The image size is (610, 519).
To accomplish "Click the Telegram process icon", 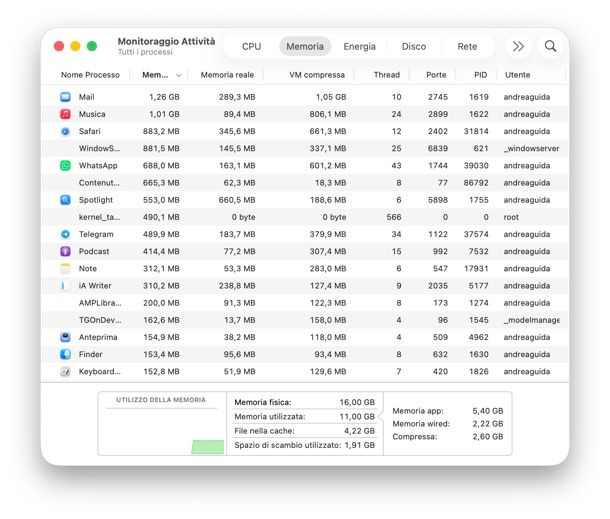I will click(x=65, y=234).
